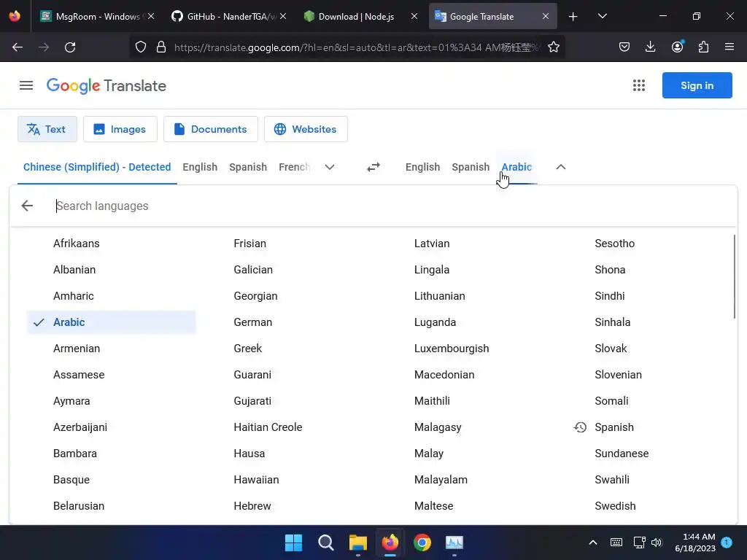This screenshot has width=747, height=560.
Task: Choose Spanish as the source language
Action: tap(248, 167)
